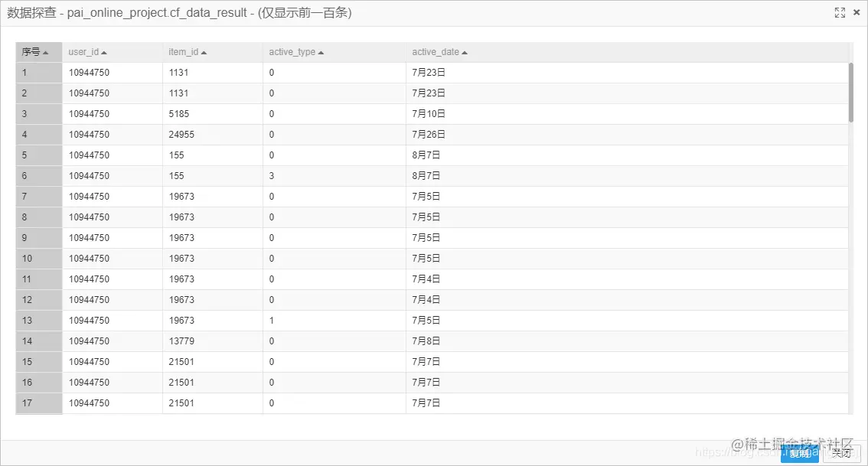Sort by 序号 column header
This screenshot has height=466, width=868.
pos(39,52)
